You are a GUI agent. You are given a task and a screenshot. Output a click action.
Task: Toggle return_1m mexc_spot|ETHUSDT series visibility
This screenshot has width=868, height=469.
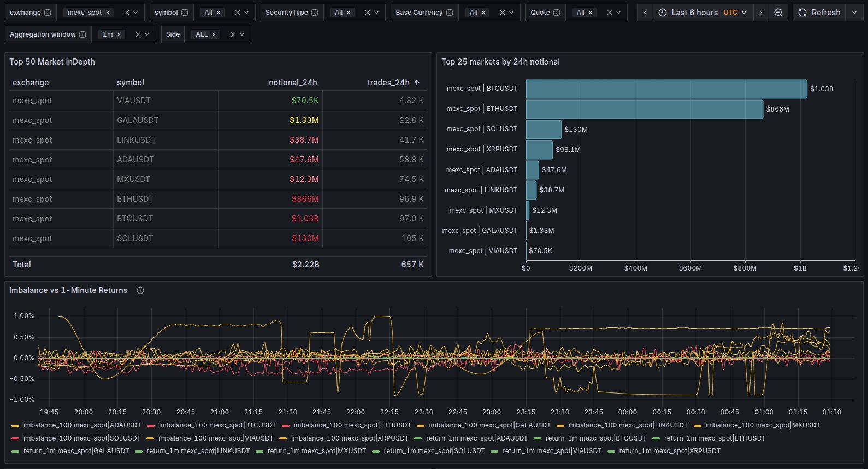(x=715, y=438)
